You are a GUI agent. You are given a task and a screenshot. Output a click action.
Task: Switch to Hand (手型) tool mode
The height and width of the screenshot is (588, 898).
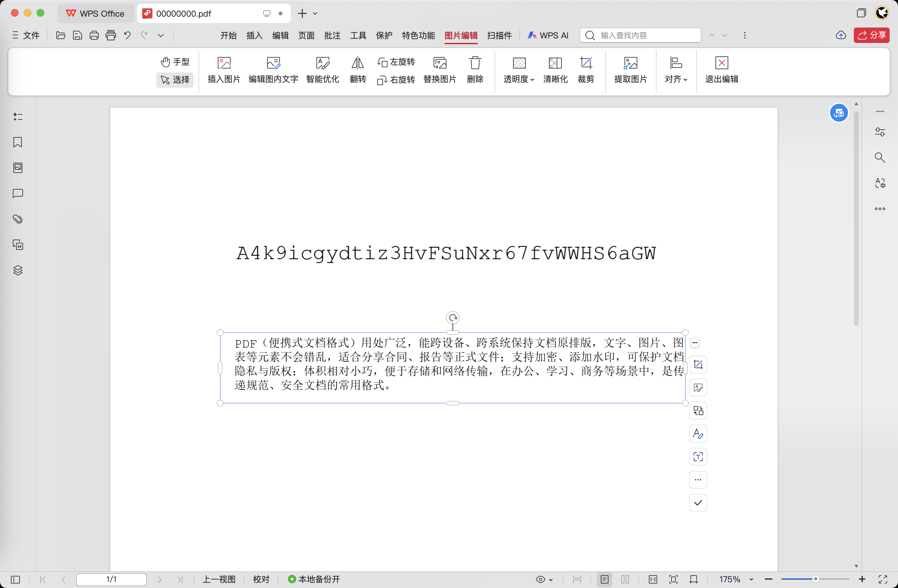pyautogui.click(x=175, y=61)
